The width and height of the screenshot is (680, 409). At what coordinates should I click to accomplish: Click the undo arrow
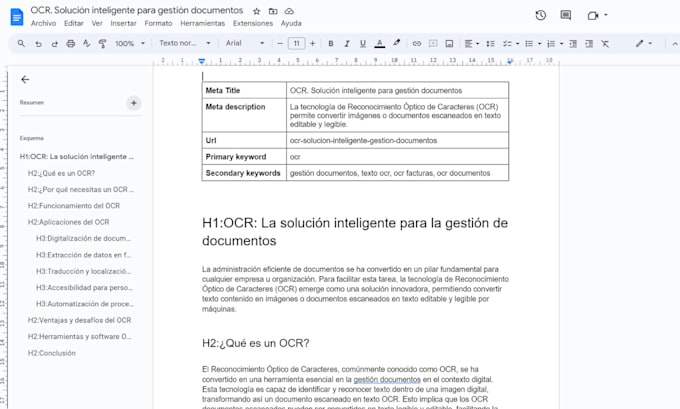coord(38,43)
